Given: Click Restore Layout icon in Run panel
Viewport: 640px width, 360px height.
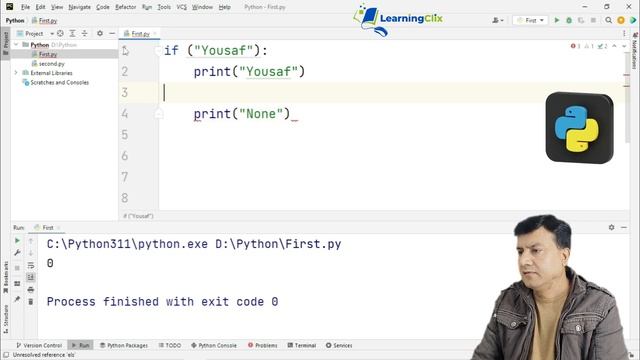Looking at the screenshot, I should (x=17, y=284).
